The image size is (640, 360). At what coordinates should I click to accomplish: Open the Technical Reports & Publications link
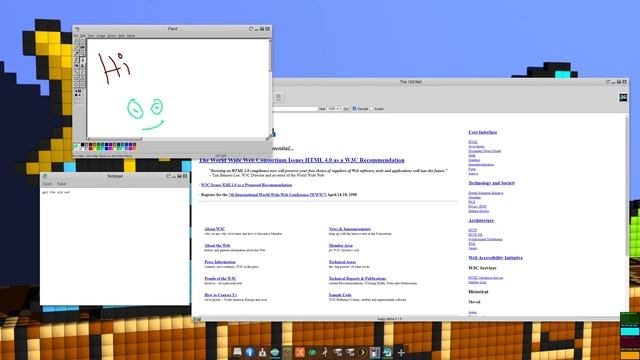(x=358, y=278)
